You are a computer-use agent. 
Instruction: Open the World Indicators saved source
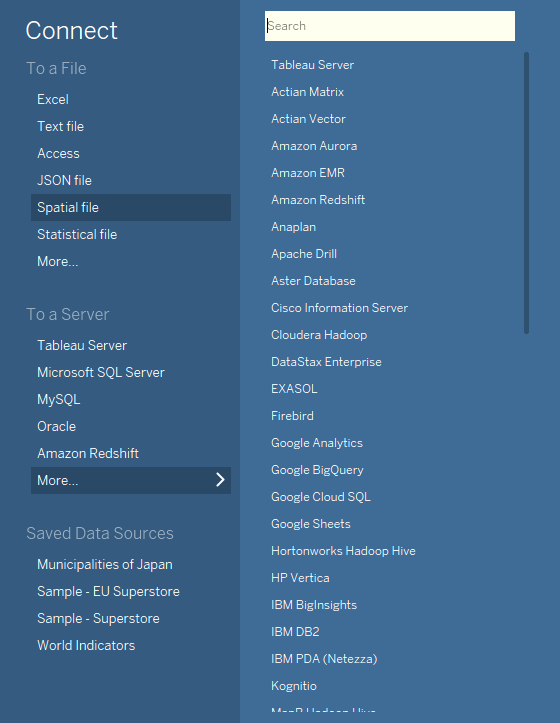coord(86,645)
